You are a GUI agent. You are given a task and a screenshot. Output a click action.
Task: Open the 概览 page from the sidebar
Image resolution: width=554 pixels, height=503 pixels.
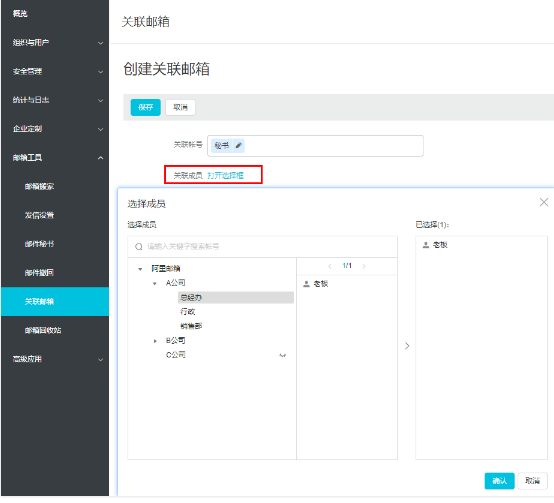click(20, 14)
